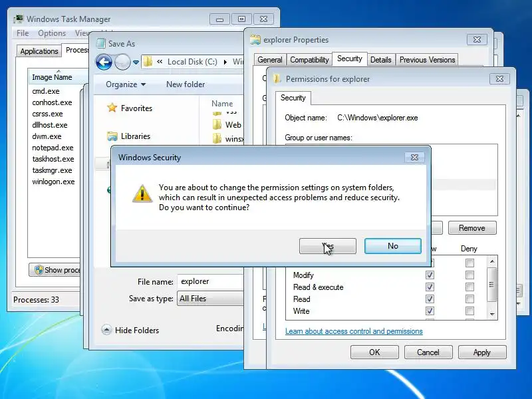
Task: Toggle Allow checkbox for Read & execute
Action: [x=430, y=287]
